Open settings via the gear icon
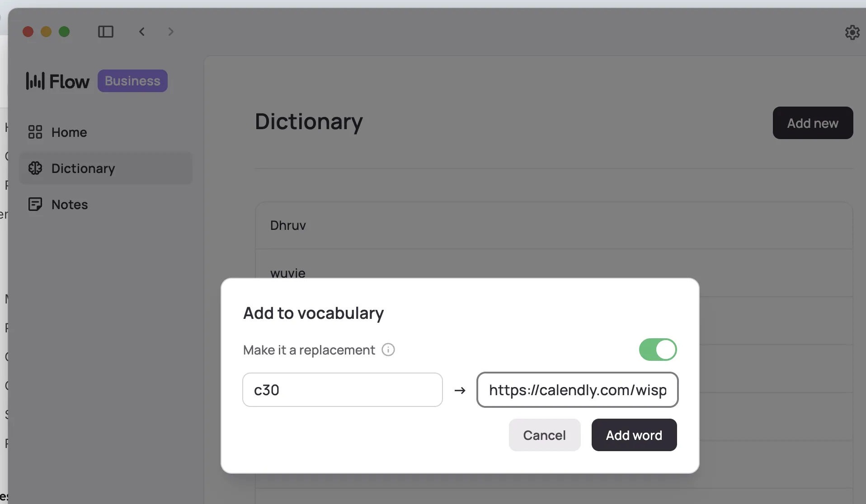 point(852,33)
